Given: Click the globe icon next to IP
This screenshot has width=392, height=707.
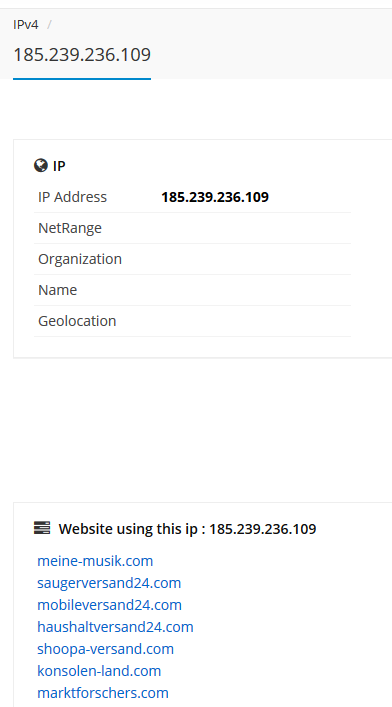Looking at the screenshot, I should (41, 166).
